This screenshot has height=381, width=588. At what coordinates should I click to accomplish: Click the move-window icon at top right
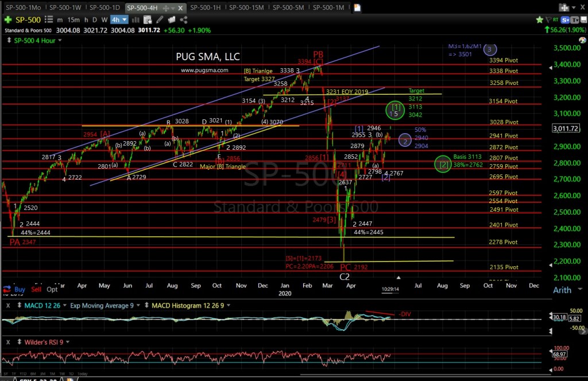pyautogui.click(x=564, y=7)
